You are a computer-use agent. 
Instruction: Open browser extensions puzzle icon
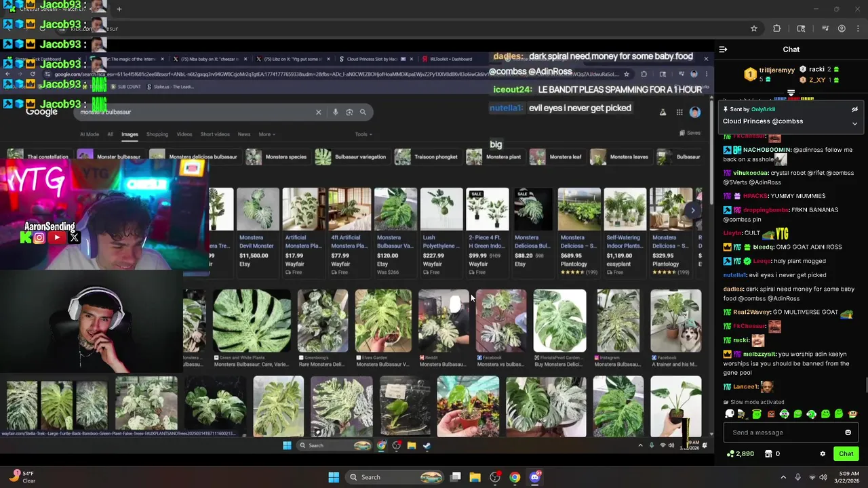click(x=776, y=28)
